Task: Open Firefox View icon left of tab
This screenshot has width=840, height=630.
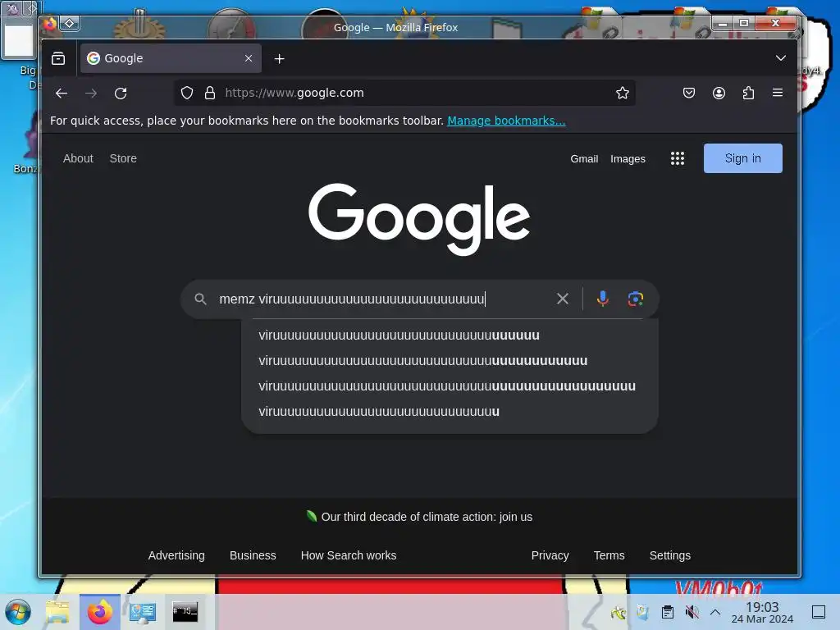Action: pos(58,58)
